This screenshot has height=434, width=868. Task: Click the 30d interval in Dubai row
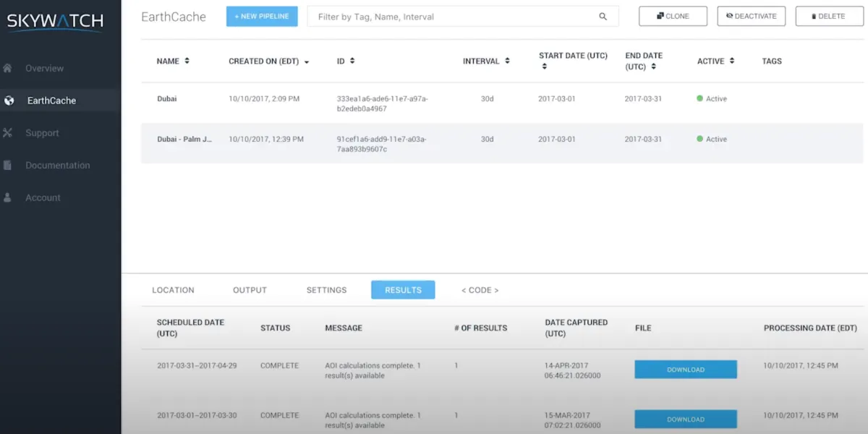tap(488, 98)
